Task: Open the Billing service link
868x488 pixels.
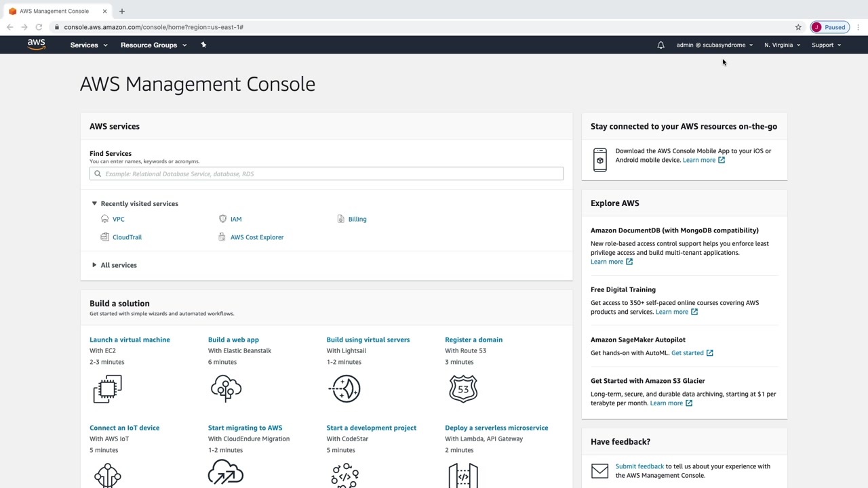Action: tap(357, 219)
